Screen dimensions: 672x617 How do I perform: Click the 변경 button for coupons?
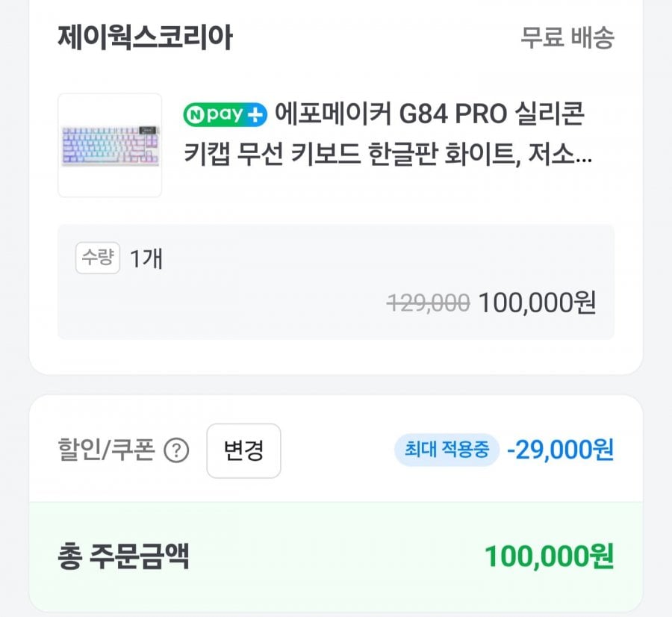(243, 450)
